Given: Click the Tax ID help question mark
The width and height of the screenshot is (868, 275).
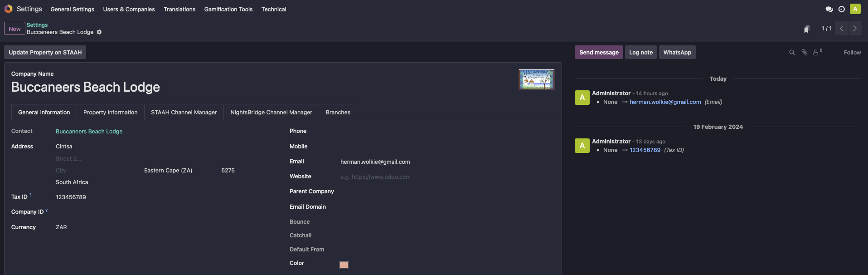Looking at the screenshot, I should coord(30,195).
